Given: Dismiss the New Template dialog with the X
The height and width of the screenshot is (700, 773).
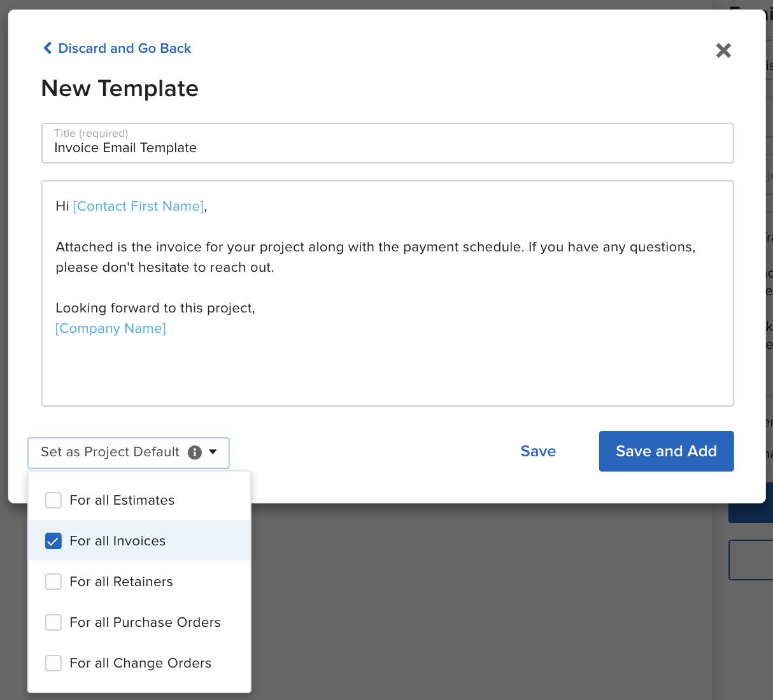Looking at the screenshot, I should (723, 50).
